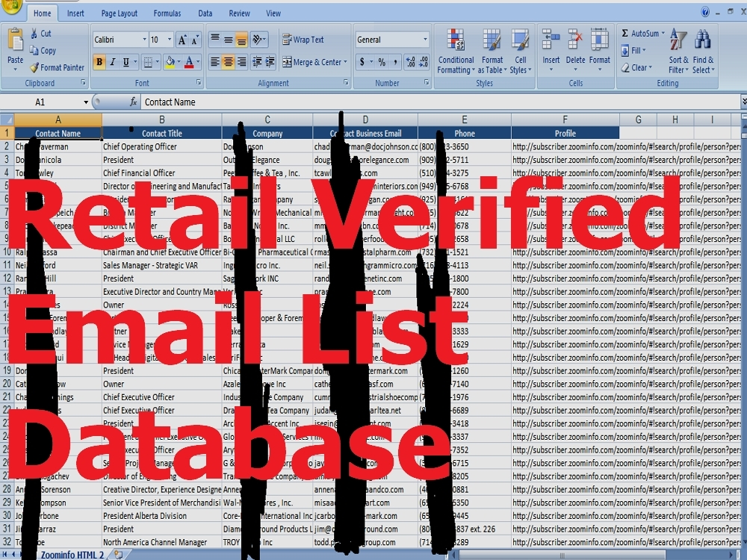Click the formula bar with Contact Name
Screen dimensions: 747x560
pyautogui.click(x=440, y=102)
